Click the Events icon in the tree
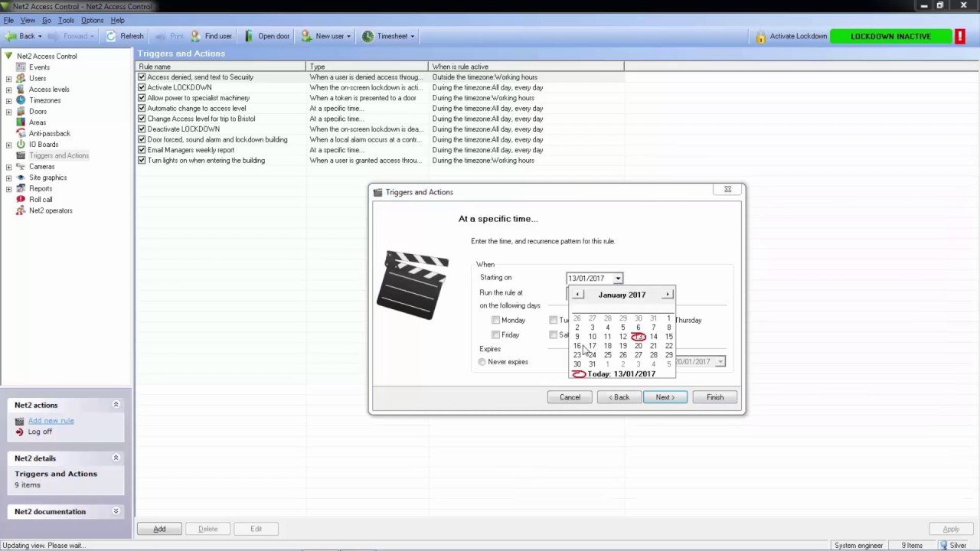 coord(21,67)
